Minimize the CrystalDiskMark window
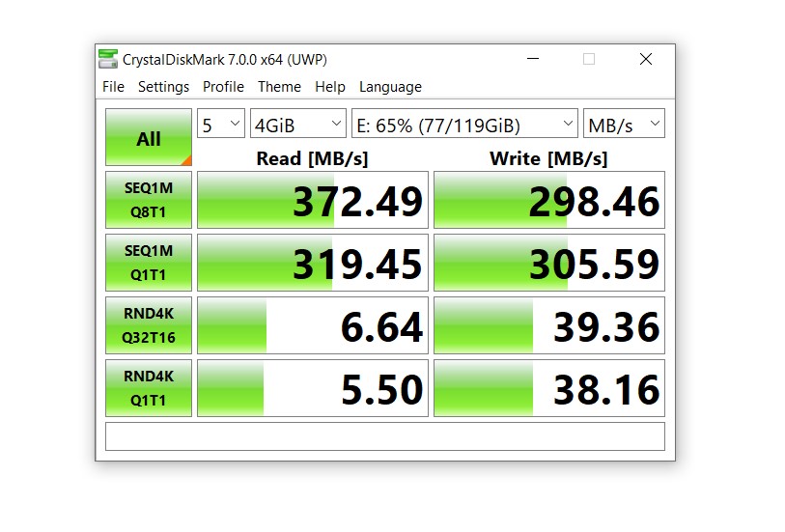Screen dimensions: 785x532 pyautogui.click(x=533, y=59)
